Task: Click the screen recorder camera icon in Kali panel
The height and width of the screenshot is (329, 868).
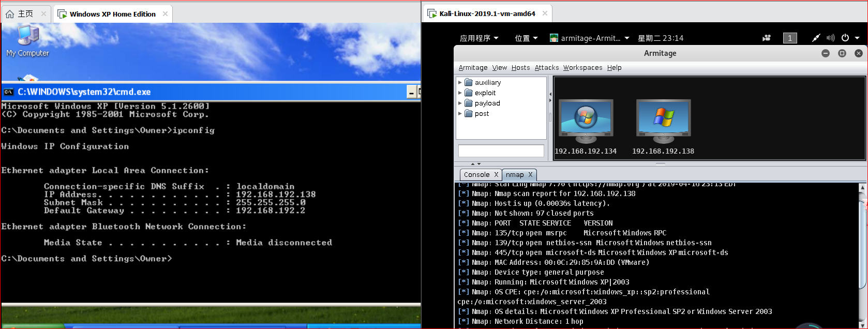Action: coord(767,38)
